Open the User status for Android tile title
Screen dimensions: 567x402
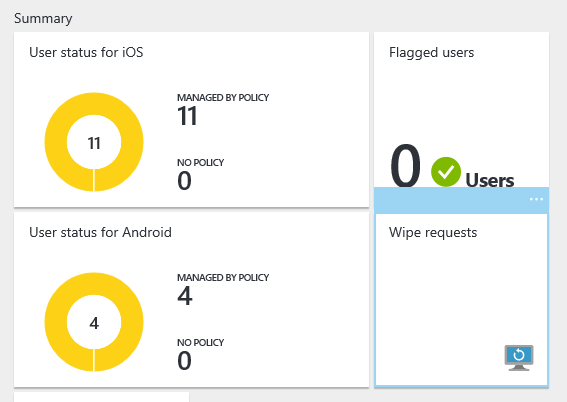pos(101,232)
